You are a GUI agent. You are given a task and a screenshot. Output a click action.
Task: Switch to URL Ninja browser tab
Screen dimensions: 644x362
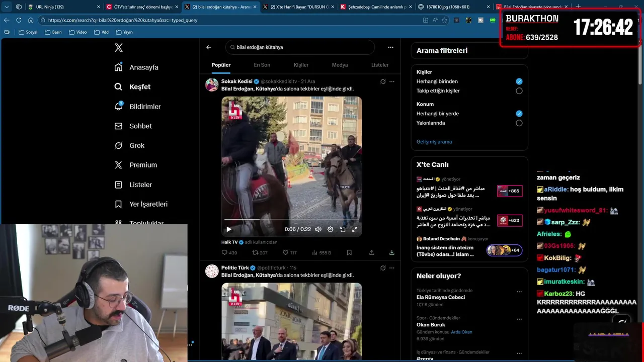pos(63,7)
